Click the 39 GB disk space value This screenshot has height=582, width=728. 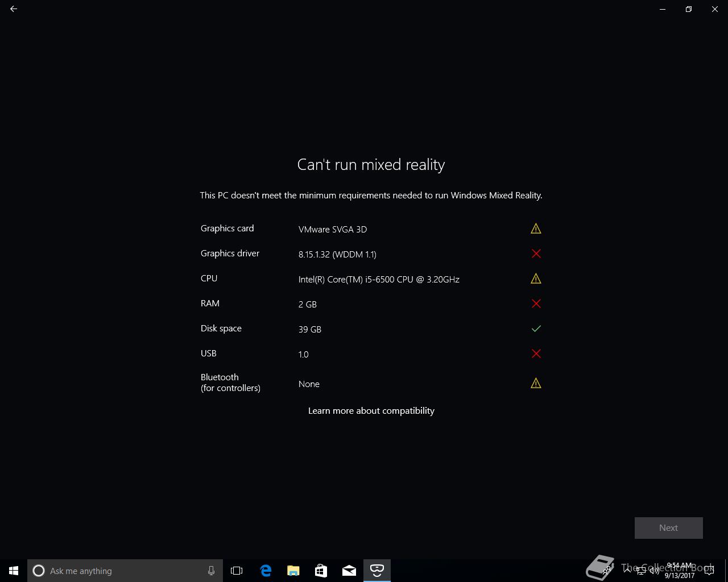(310, 329)
